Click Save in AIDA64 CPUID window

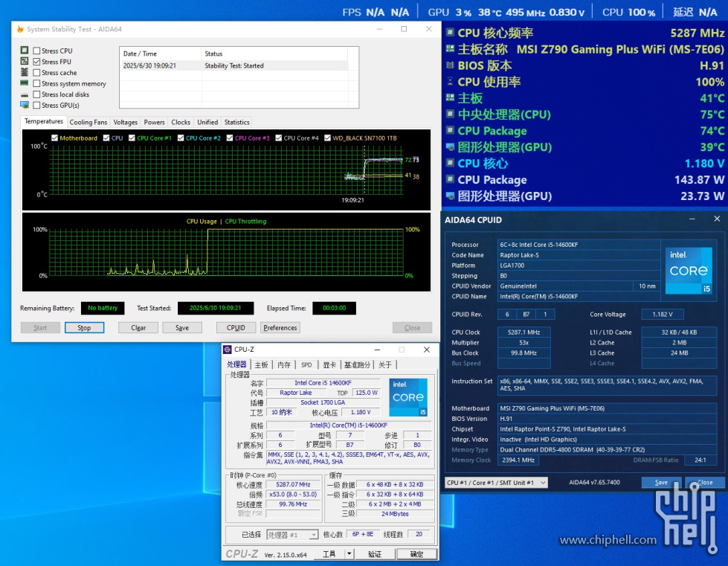click(x=661, y=483)
